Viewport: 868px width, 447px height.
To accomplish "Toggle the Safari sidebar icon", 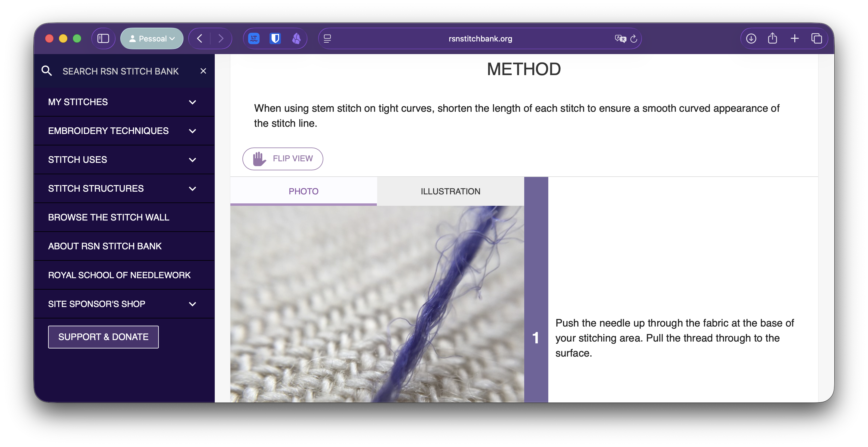I will click(x=103, y=39).
